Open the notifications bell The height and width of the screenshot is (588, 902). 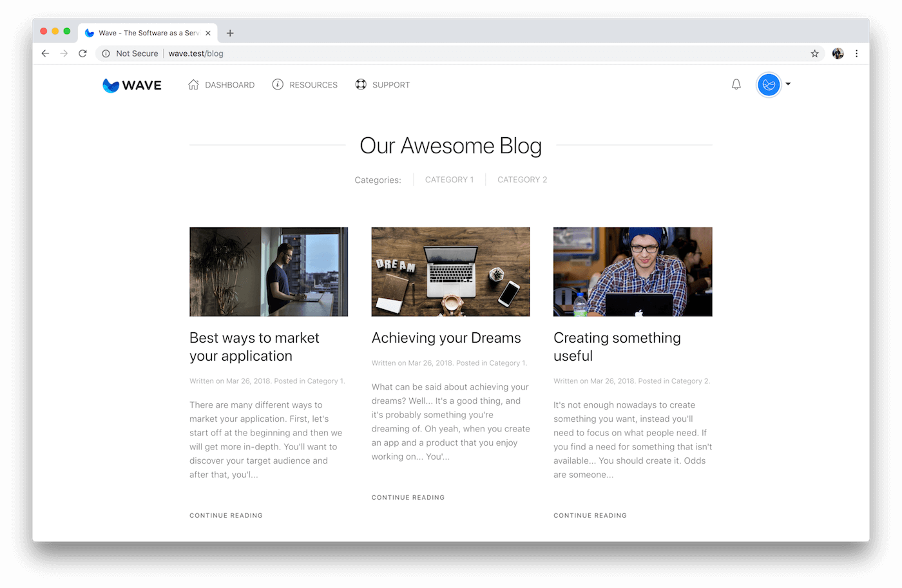coord(736,84)
